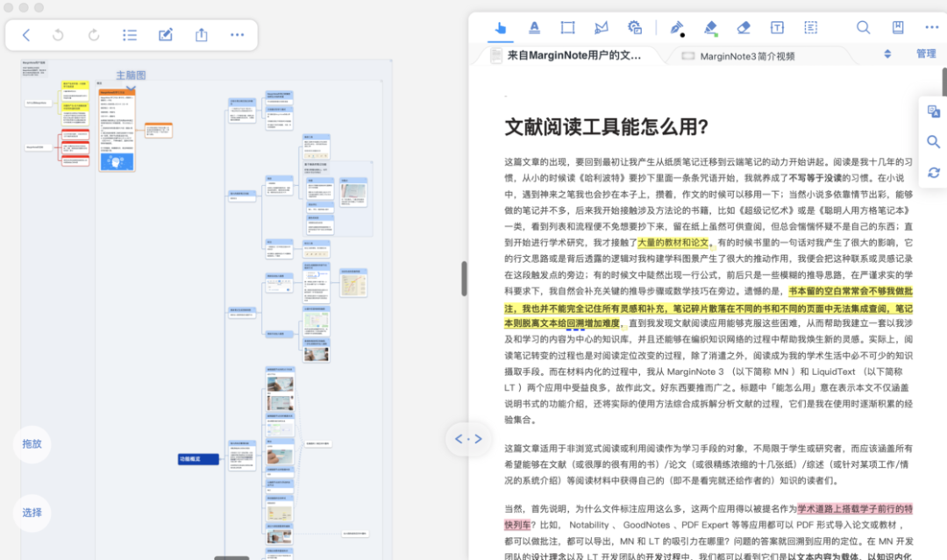947x560 pixels.
Task: Switch to MarginNote3简介视频 tab
Action: tap(745, 56)
